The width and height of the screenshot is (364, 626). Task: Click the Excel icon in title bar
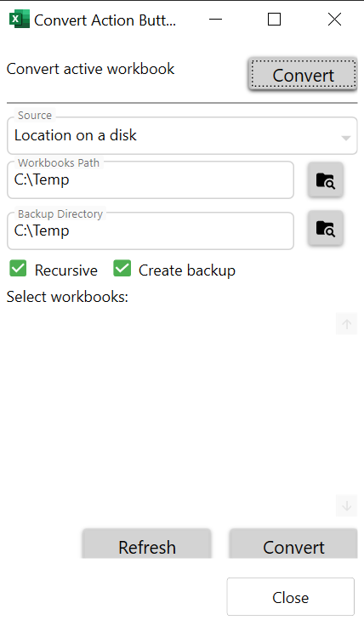pos(20,20)
